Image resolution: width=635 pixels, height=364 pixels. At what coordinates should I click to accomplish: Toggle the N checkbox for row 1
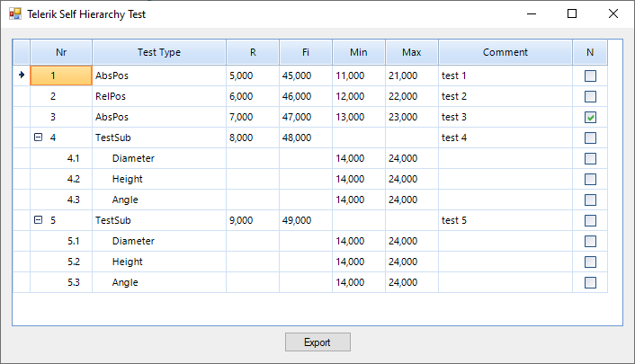[590, 76]
